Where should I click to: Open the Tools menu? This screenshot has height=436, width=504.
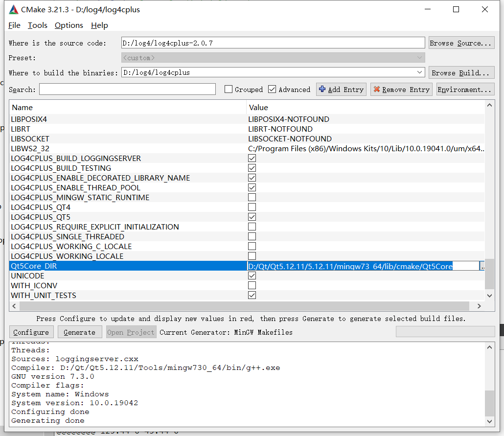tap(37, 25)
